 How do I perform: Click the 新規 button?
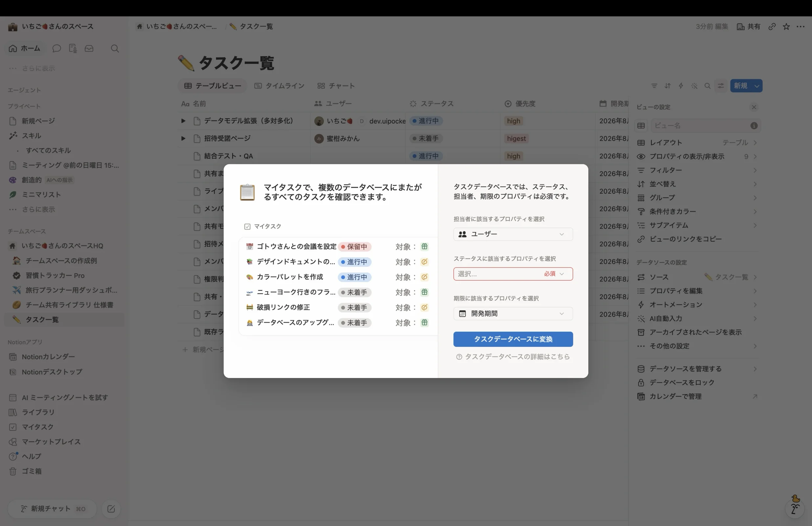click(x=741, y=86)
